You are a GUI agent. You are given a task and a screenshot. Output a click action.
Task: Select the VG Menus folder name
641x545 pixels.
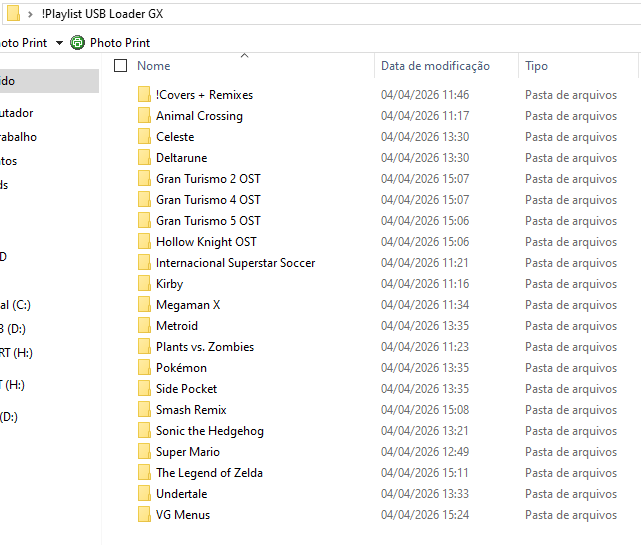pos(183,514)
